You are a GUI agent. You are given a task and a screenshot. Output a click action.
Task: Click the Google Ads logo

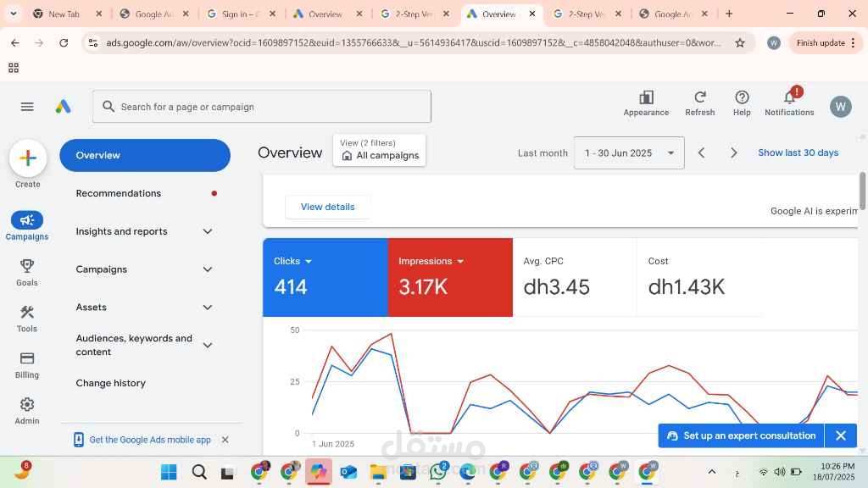(63, 106)
